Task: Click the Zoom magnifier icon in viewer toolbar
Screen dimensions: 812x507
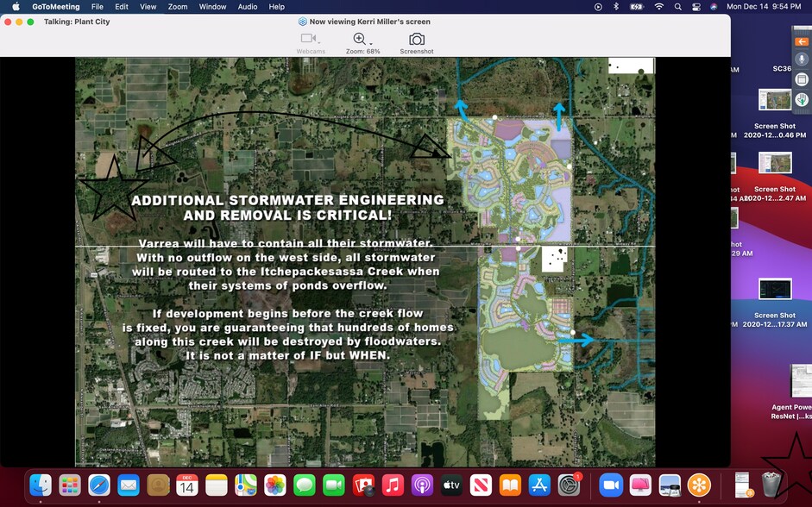Action: 359,38
